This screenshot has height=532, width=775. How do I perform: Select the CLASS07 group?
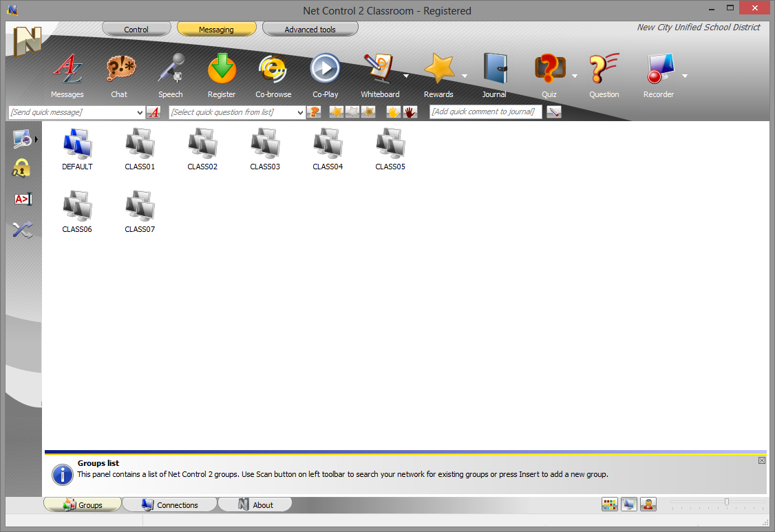coord(140,211)
